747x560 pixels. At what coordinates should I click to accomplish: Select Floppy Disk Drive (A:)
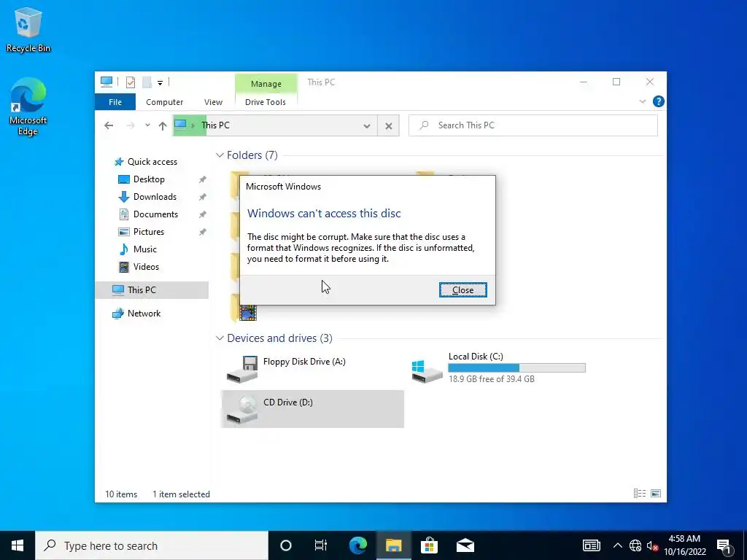312,369
